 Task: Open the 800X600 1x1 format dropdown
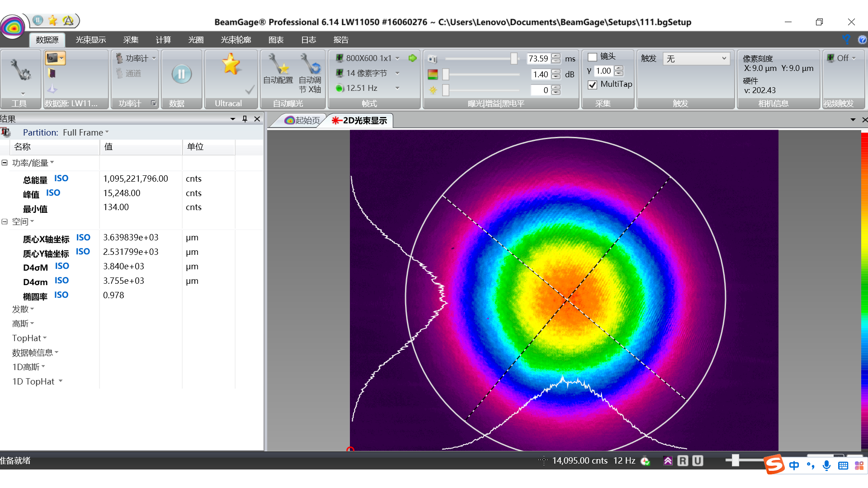pos(397,58)
